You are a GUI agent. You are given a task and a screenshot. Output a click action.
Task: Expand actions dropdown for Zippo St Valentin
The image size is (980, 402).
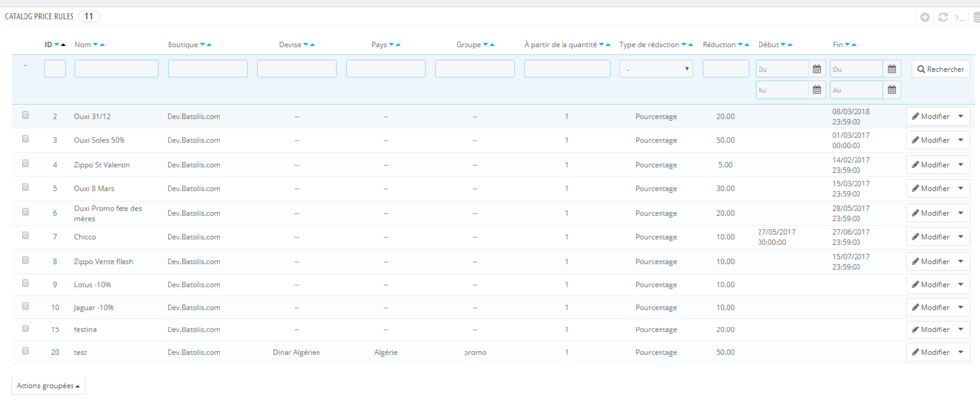pos(961,165)
